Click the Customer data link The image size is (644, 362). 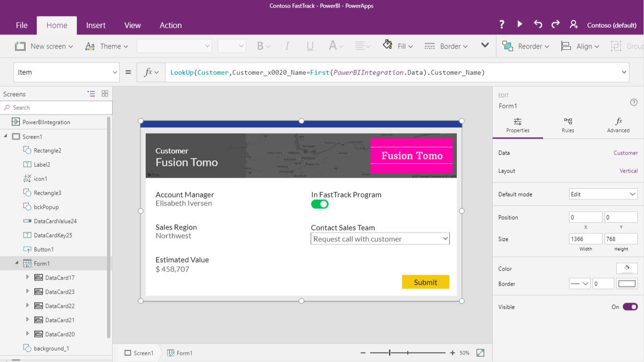pos(625,153)
